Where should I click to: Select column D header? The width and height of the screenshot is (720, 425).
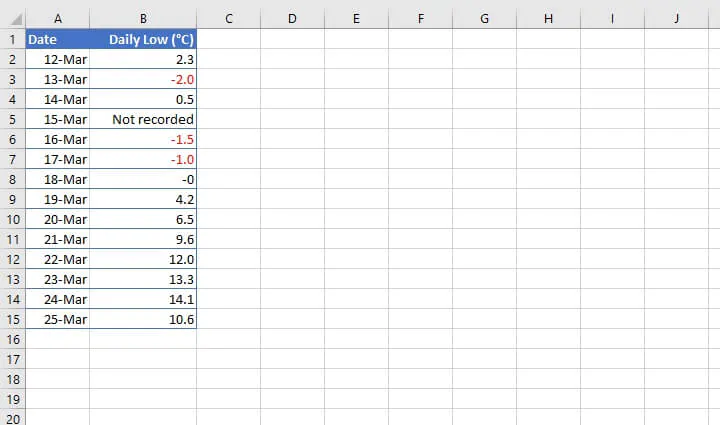point(292,18)
